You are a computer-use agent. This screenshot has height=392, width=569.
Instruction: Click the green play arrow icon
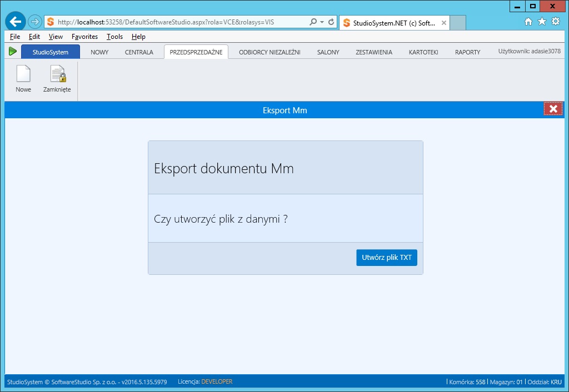(13, 52)
